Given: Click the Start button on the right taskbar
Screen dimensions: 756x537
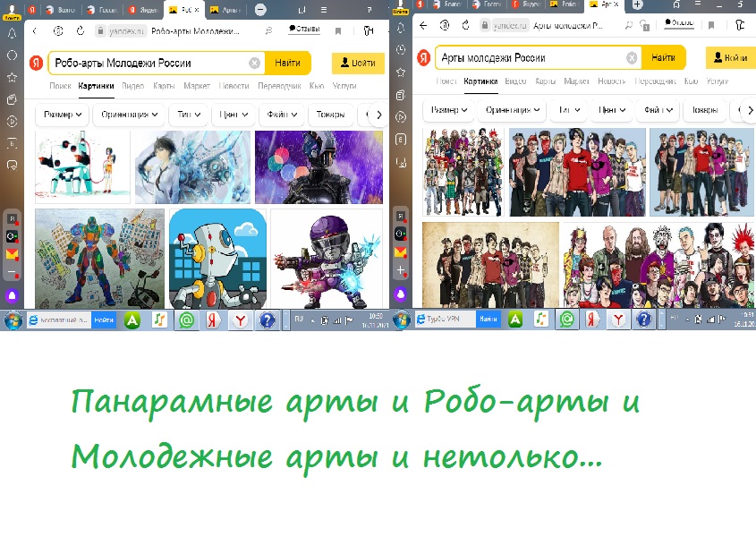Looking at the screenshot, I should [402, 319].
